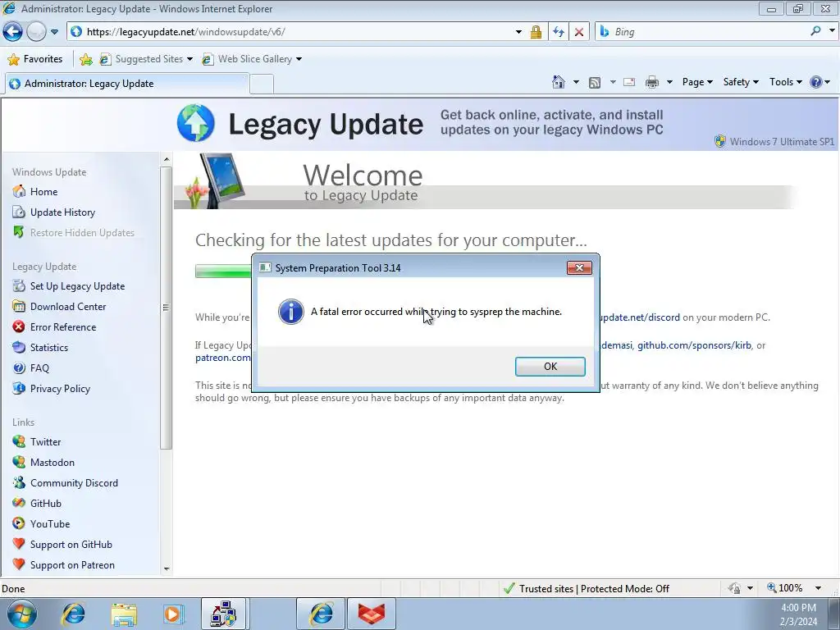
Task: Open the Favorites button
Action: click(35, 59)
